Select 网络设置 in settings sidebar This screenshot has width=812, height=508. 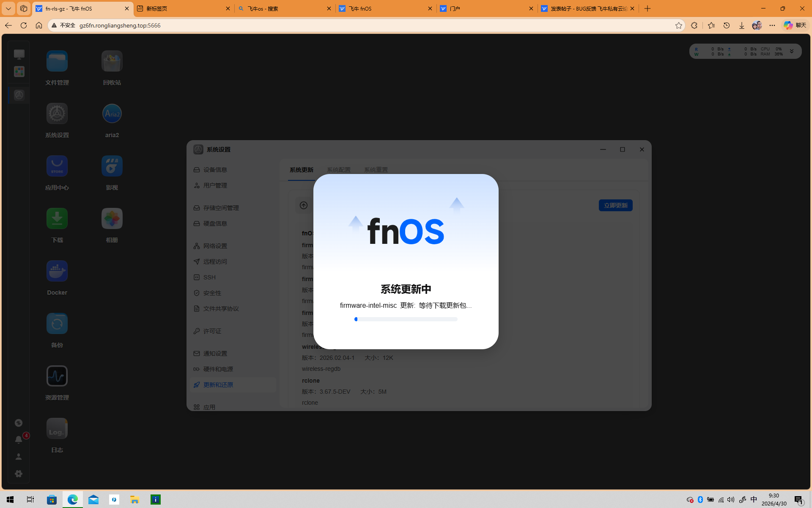(233, 246)
